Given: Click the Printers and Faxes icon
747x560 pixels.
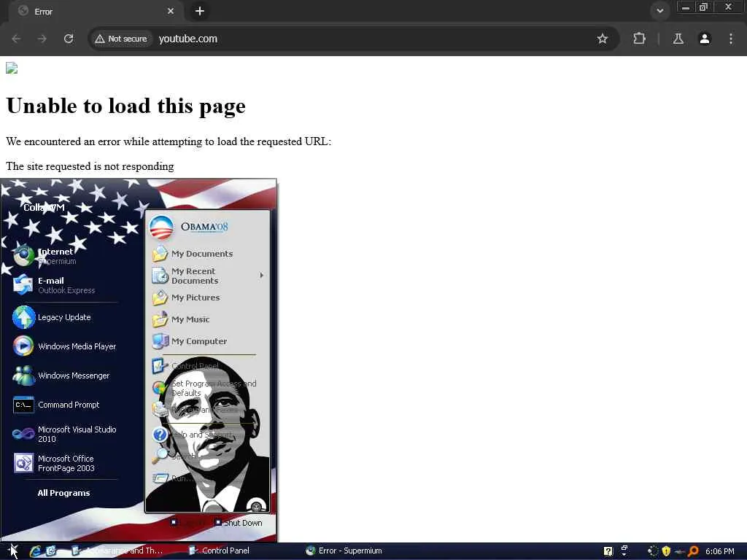Looking at the screenshot, I should click(x=160, y=410).
